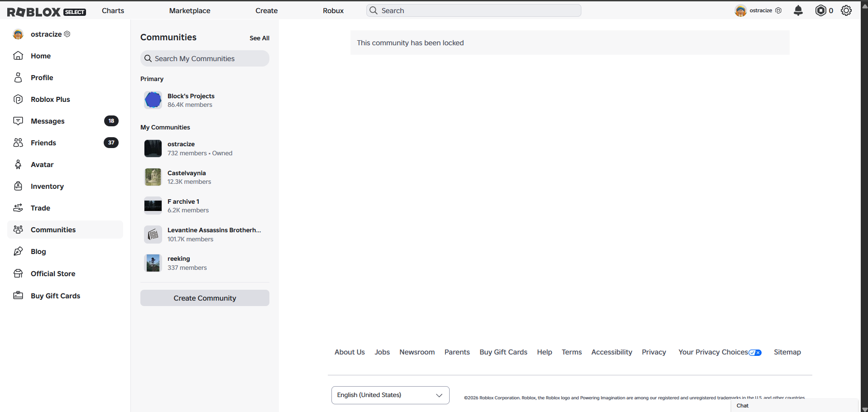Viewport: 868px width, 412px height.
Task: Click the Home house icon in sidebar
Action: (18, 56)
